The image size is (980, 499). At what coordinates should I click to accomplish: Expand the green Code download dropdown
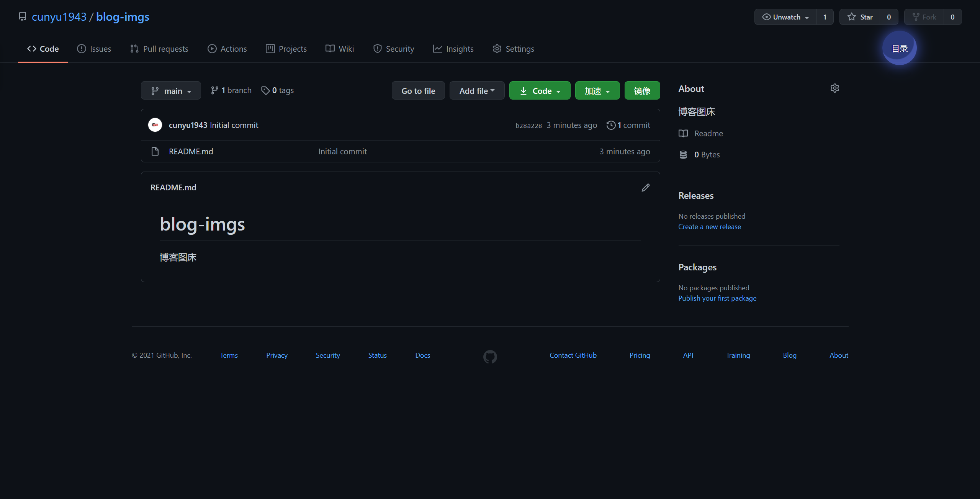pyautogui.click(x=540, y=91)
